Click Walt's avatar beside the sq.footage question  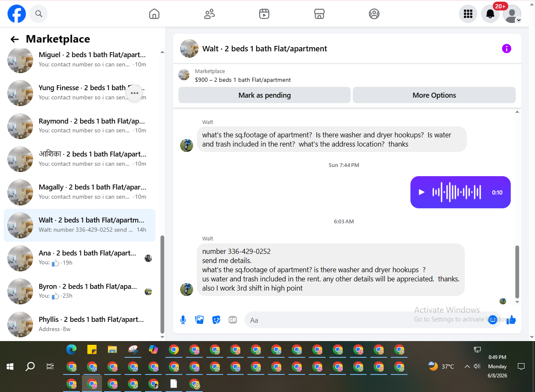[186, 145]
